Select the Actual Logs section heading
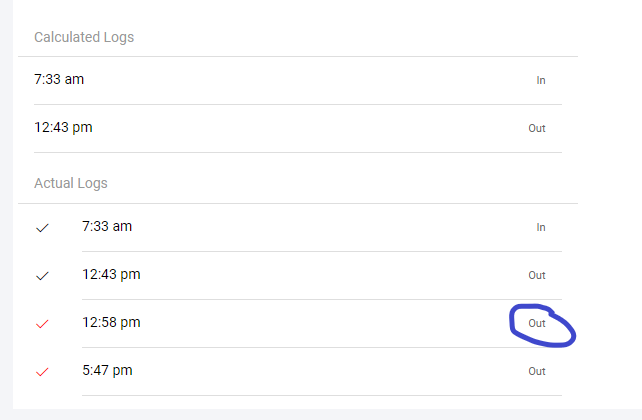Screen dimensions: 642x420 coord(71,183)
